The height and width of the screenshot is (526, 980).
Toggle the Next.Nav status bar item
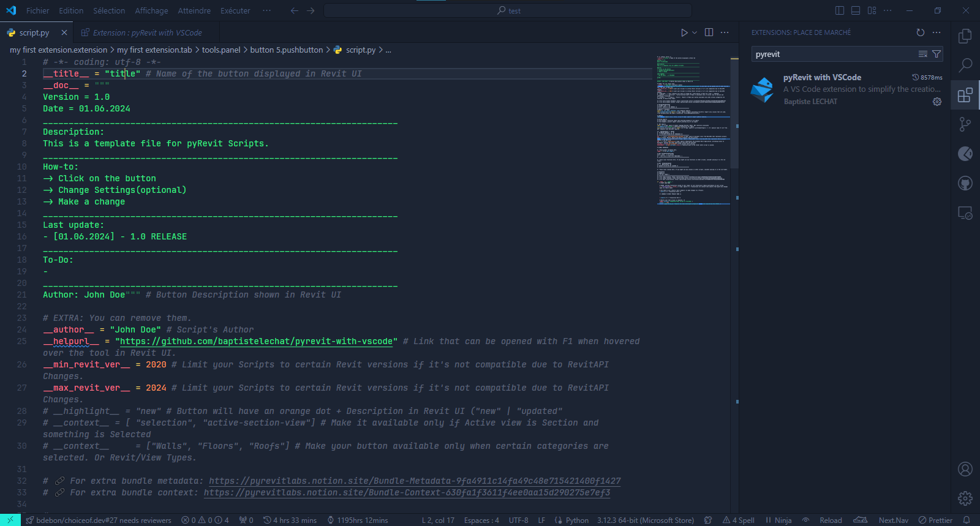point(893,520)
